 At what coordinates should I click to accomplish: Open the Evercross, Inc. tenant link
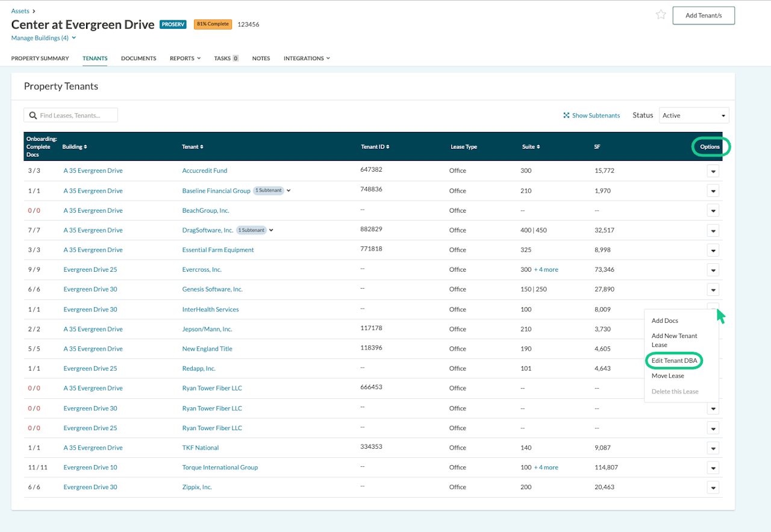[202, 270]
